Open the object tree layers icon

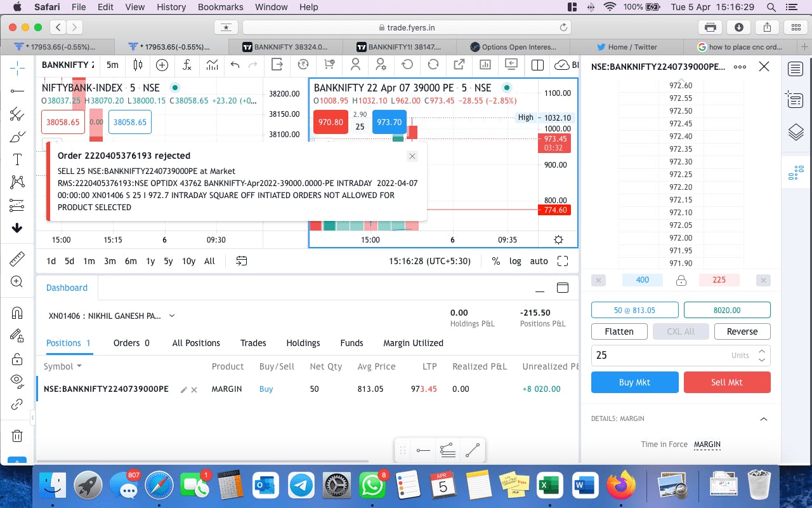click(796, 132)
